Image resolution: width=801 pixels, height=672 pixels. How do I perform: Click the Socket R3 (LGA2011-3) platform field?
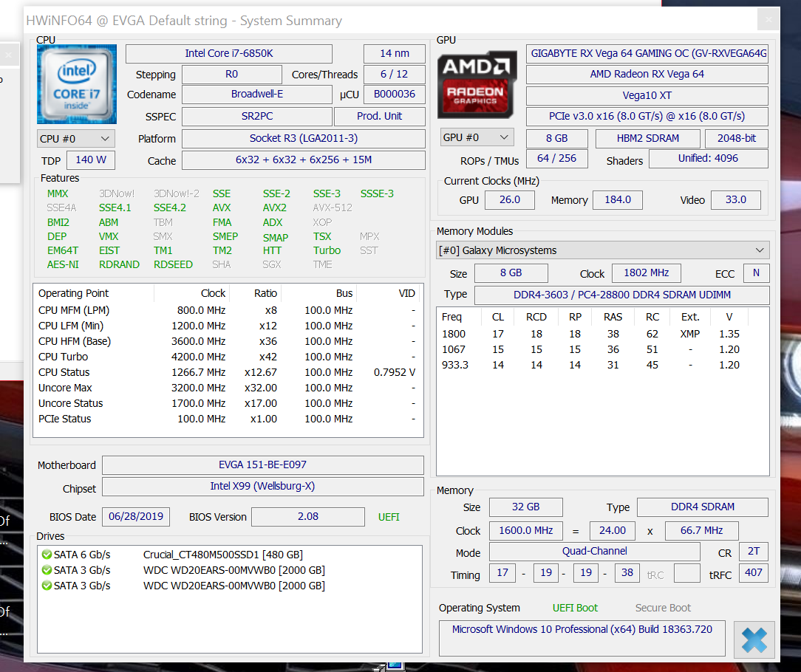point(304,138)
